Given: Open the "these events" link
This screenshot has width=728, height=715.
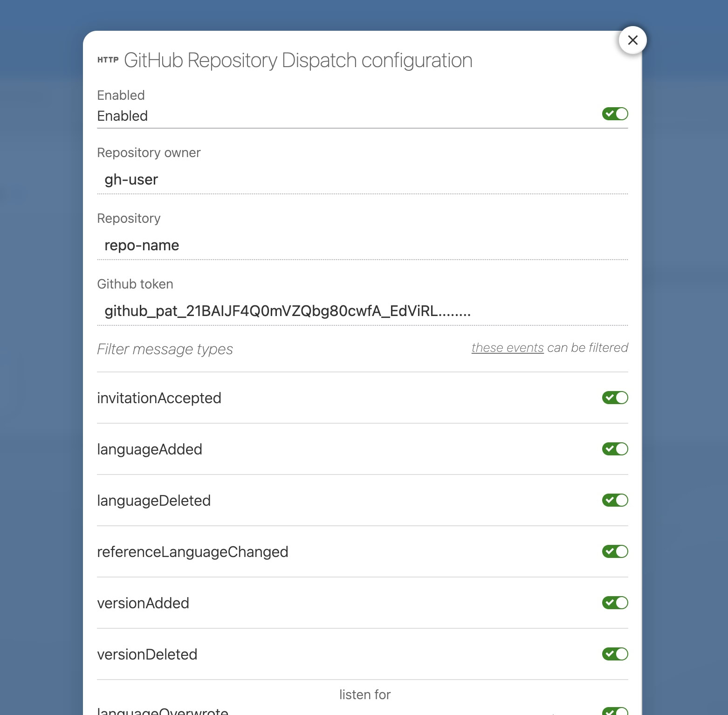Looking at the screenshot, I should tap(507, 348).
